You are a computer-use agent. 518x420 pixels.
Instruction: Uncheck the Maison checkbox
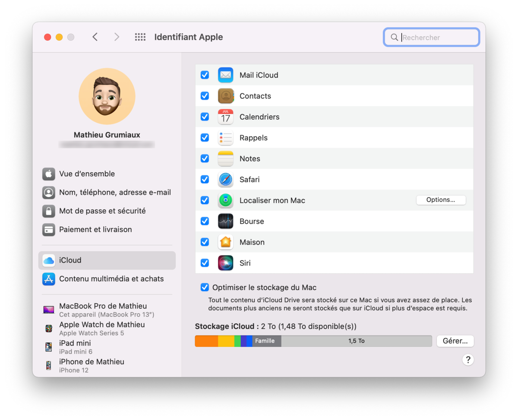point(205,242)
